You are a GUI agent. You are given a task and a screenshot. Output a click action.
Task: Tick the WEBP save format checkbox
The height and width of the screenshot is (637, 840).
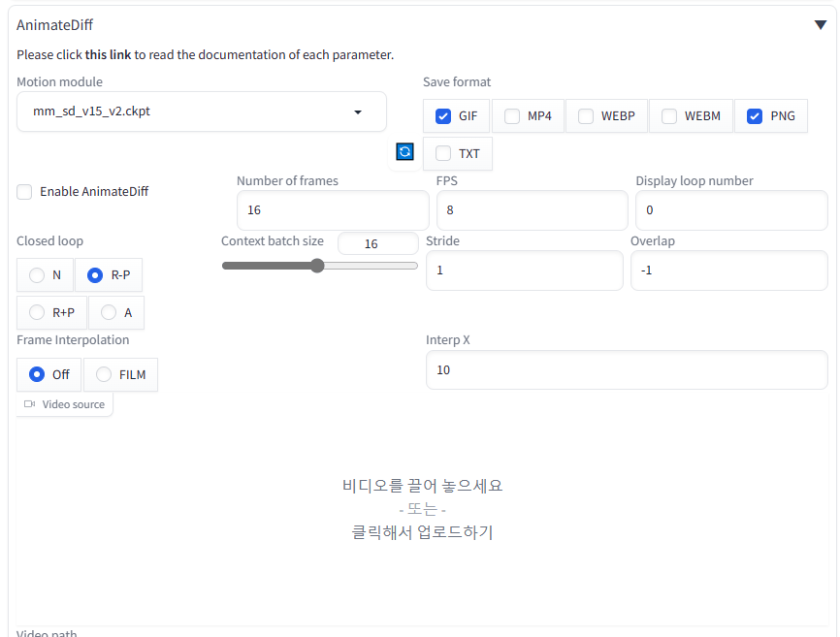click(586, 116)
